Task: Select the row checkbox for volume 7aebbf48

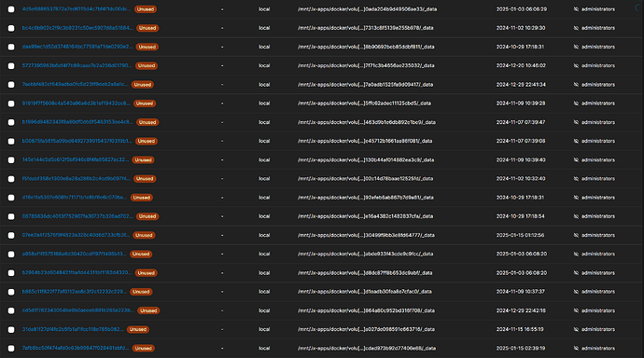Action: coord(11,85)
